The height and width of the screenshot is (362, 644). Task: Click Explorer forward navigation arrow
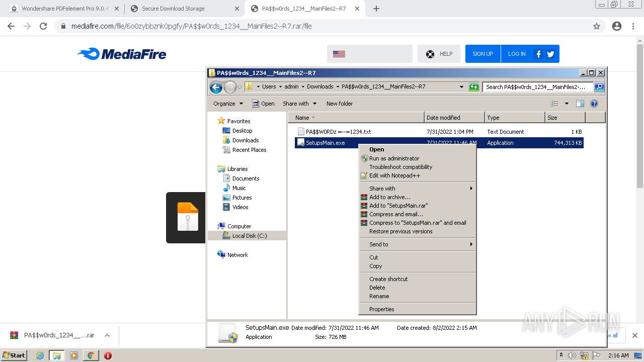tap(230, 87)
